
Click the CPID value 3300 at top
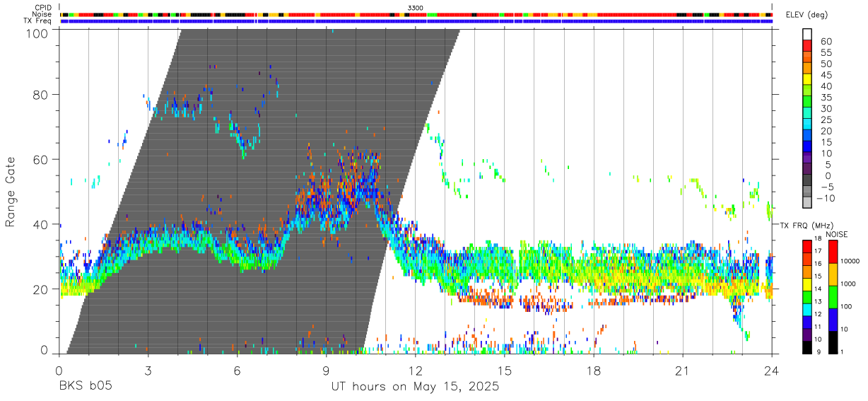tap(416, 8)
